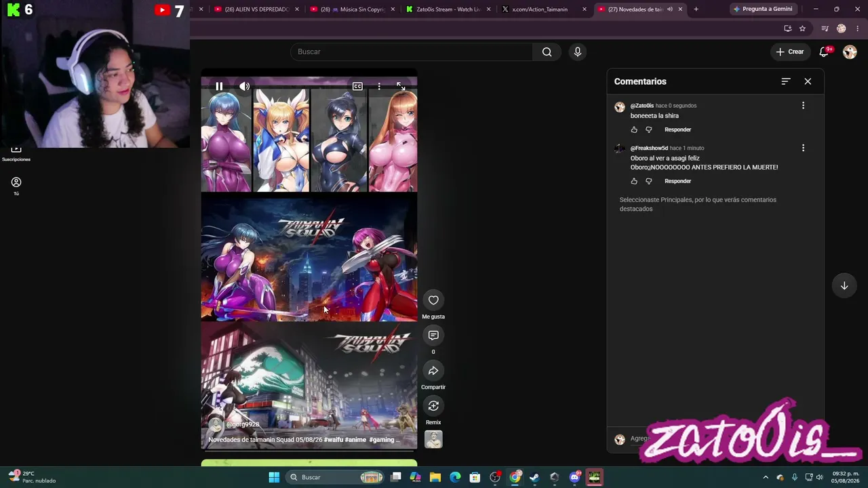The image size is (868, 488).
Task: Open the Tú section in the sidebar
Action: [x=16, y=186]
